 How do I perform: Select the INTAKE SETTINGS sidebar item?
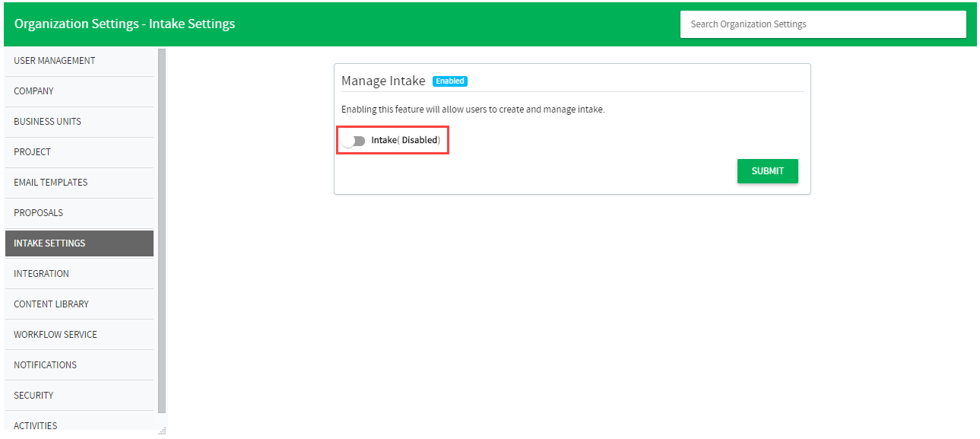[x=79, y=243]
